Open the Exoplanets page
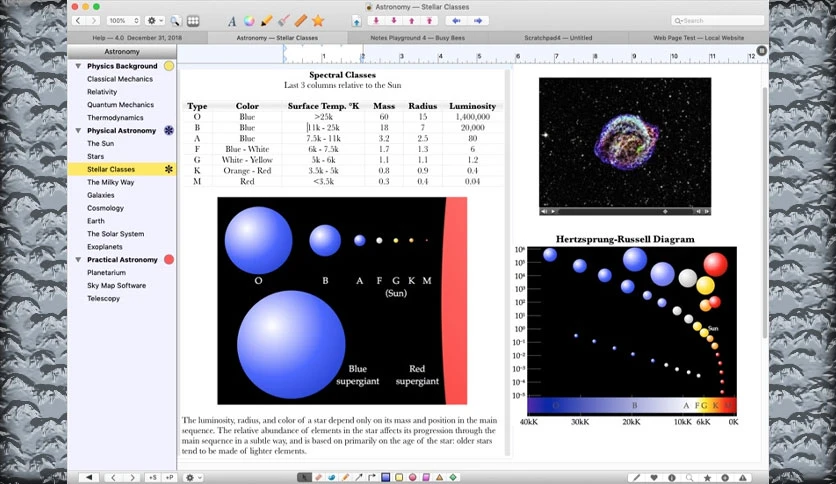This screenshot has height=484, width=836. coord(104,247)
